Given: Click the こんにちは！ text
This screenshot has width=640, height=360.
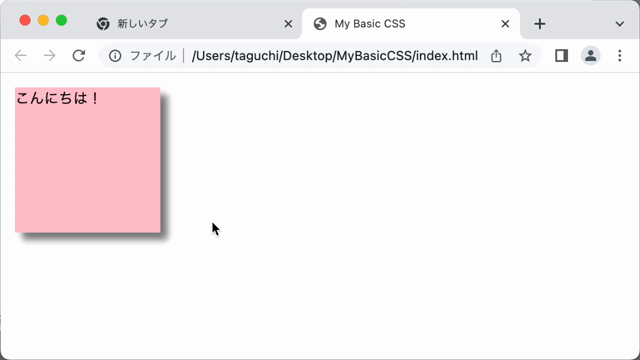Looking at the screenshot, I should tap(57, 98).
